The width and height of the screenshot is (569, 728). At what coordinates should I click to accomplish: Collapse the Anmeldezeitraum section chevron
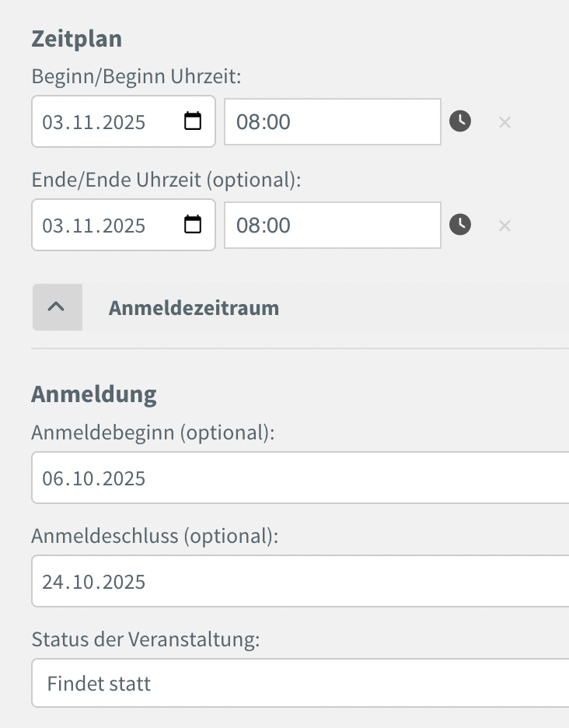click(x=57, y=307)
